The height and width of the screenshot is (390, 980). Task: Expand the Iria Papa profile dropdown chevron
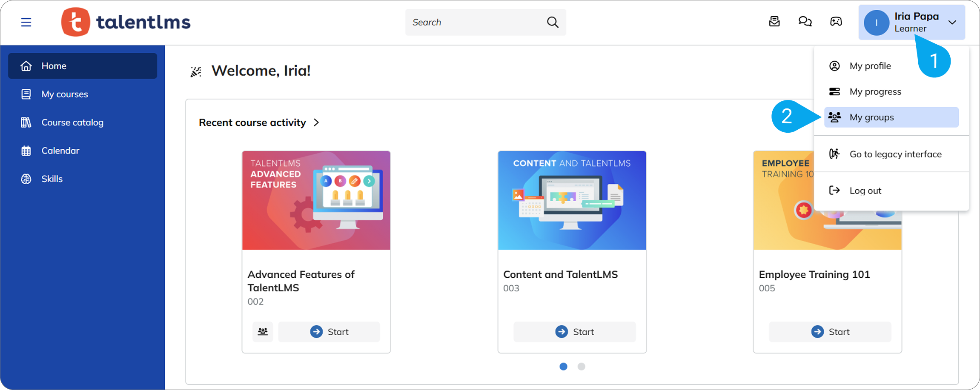pyautogui.click(x=952, y=23)
